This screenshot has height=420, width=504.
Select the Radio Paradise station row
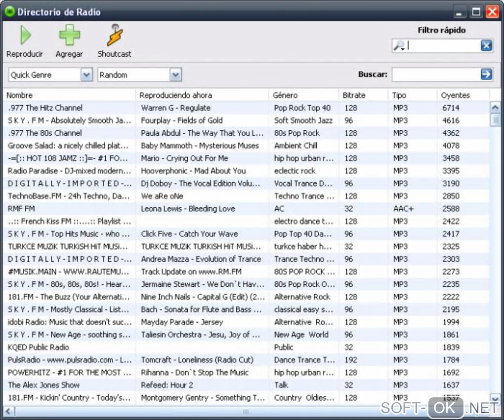[x=69, y=171]
